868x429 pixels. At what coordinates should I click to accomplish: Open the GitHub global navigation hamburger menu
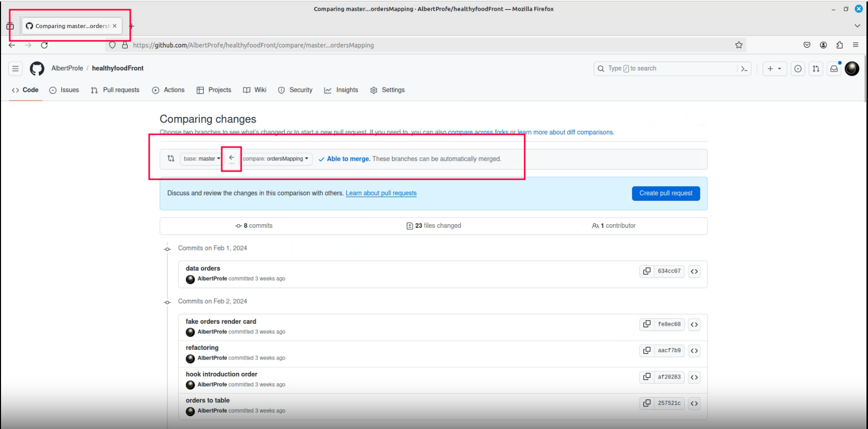15,68
